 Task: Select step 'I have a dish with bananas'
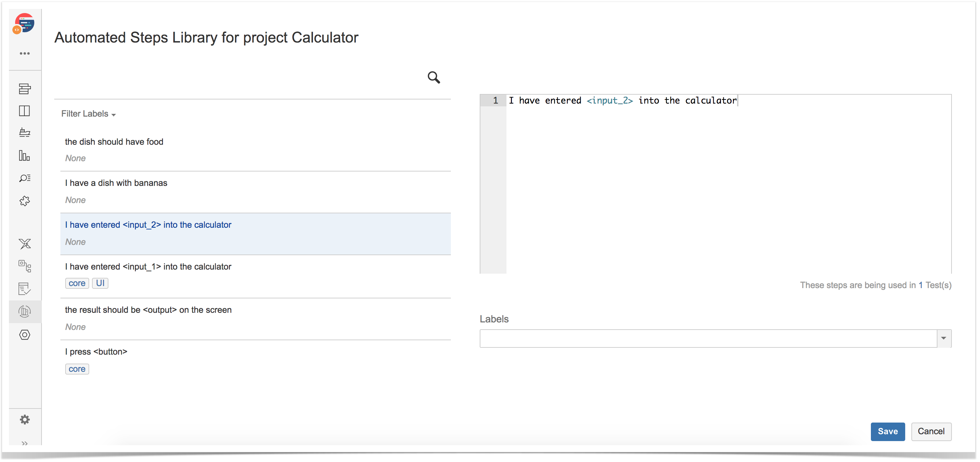point(256,192)
